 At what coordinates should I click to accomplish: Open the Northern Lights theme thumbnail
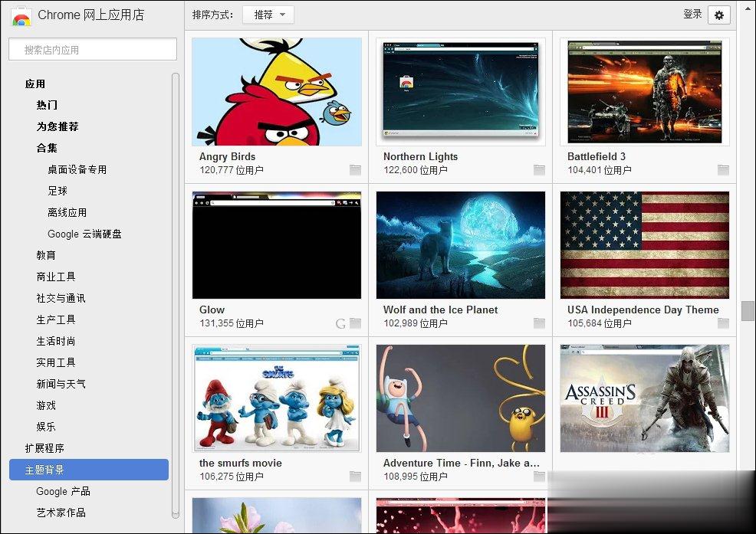(x=461, y=92)
